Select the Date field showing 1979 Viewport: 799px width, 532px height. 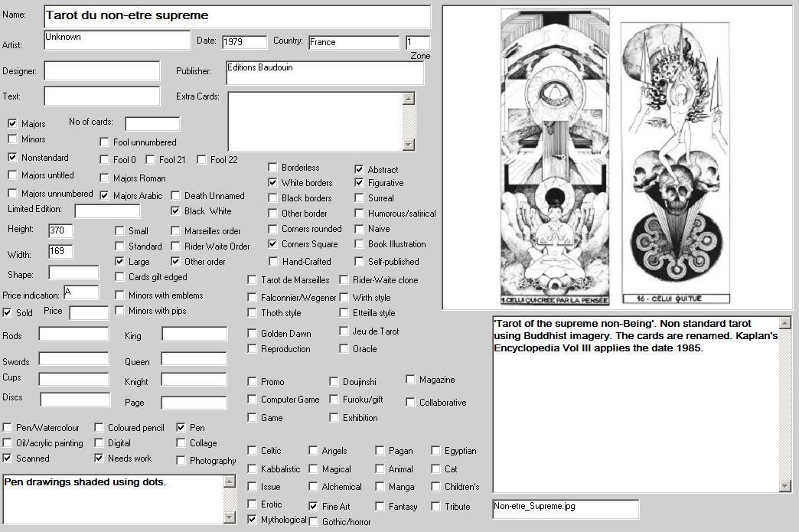[244, 42]
